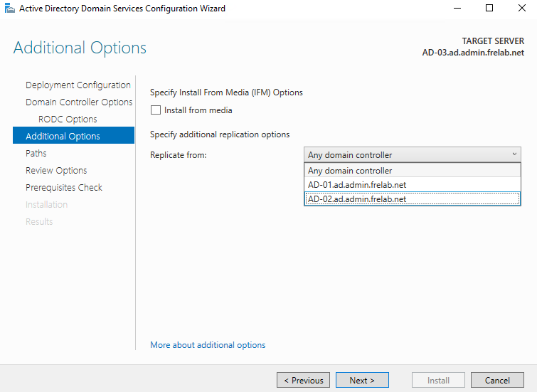Viewport: 537px width, 392px height.
Task: Click the Previous button
Action: point(303,381)
